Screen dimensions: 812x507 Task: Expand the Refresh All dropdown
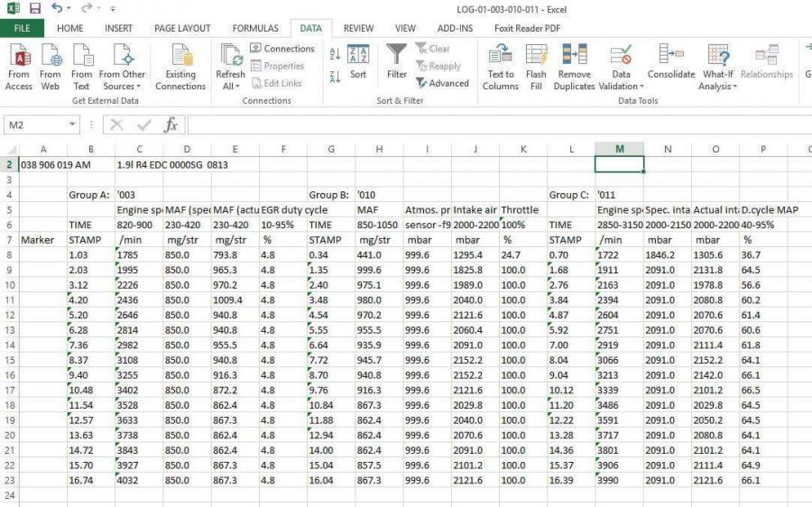click(230, 87)
